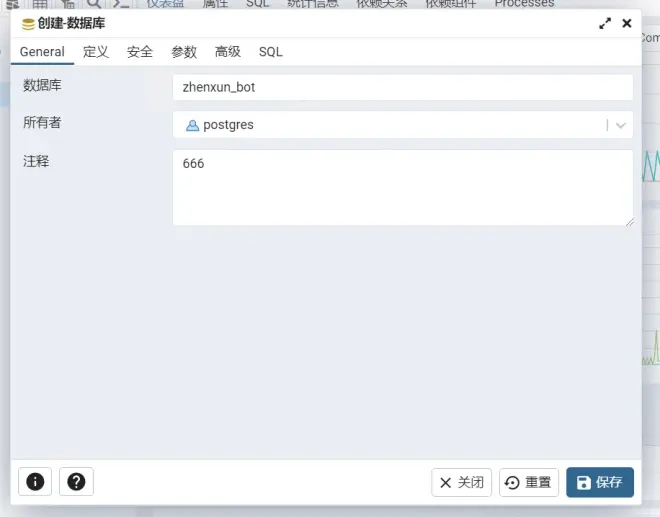Maximize the Create Database dialog
Viewport: 660px width, 517px height.
click(x=605, y=24)
